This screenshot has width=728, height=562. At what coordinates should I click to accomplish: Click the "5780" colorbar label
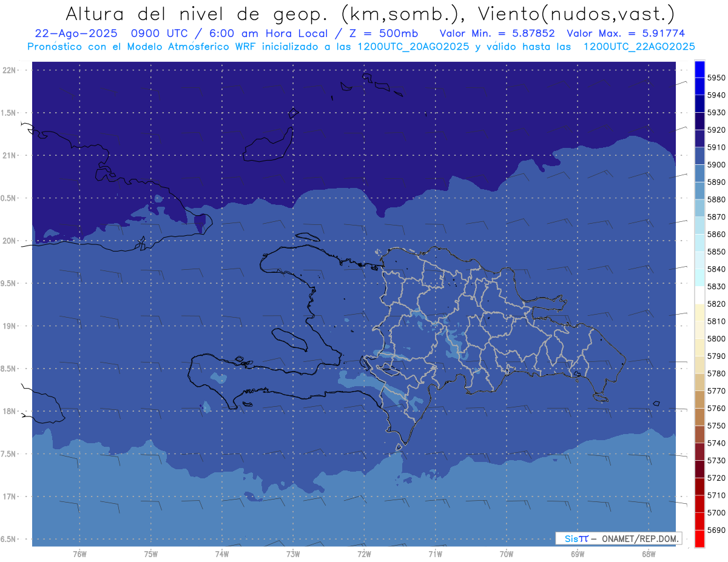pos(716,373)
